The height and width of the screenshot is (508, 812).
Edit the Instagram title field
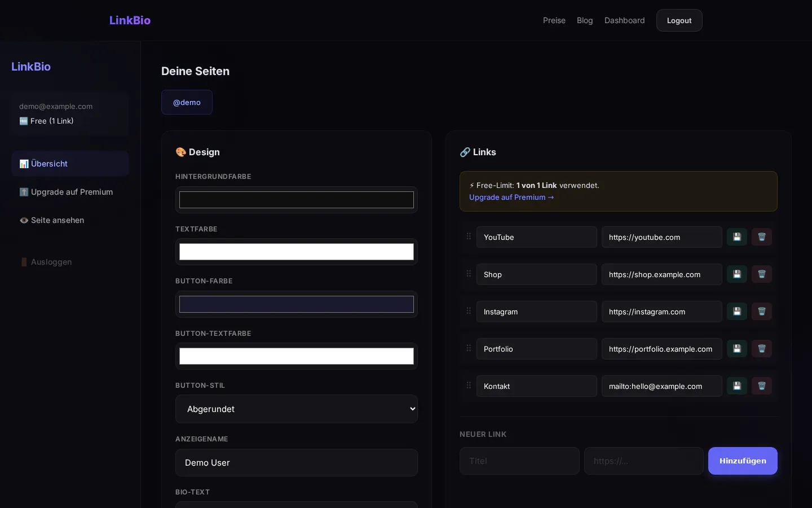click(x=537, y=312)
